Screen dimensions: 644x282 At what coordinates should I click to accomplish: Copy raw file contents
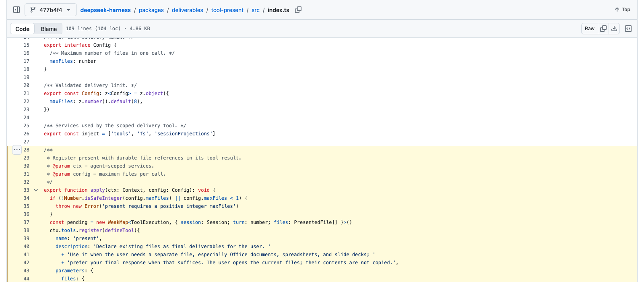tap(603, 29)
